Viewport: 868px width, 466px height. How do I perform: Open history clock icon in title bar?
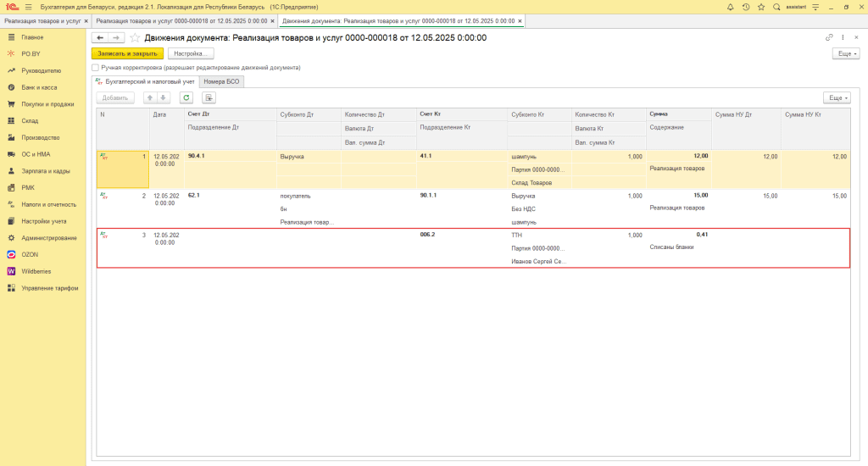(746, 7)
